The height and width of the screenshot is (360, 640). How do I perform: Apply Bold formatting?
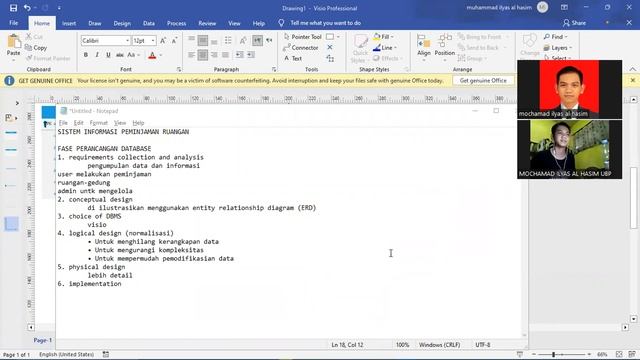point(86,55)
